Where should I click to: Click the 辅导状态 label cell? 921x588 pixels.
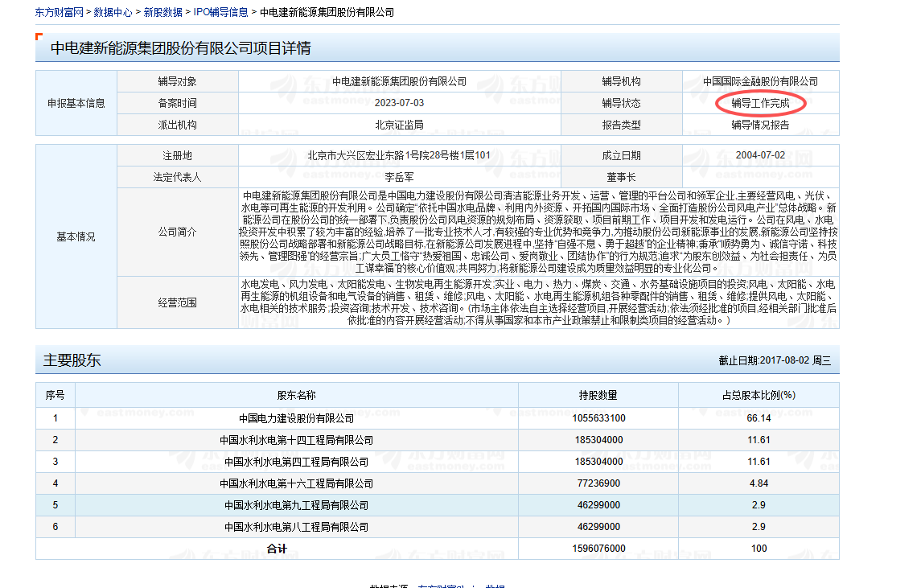click(x=622, y=104)
